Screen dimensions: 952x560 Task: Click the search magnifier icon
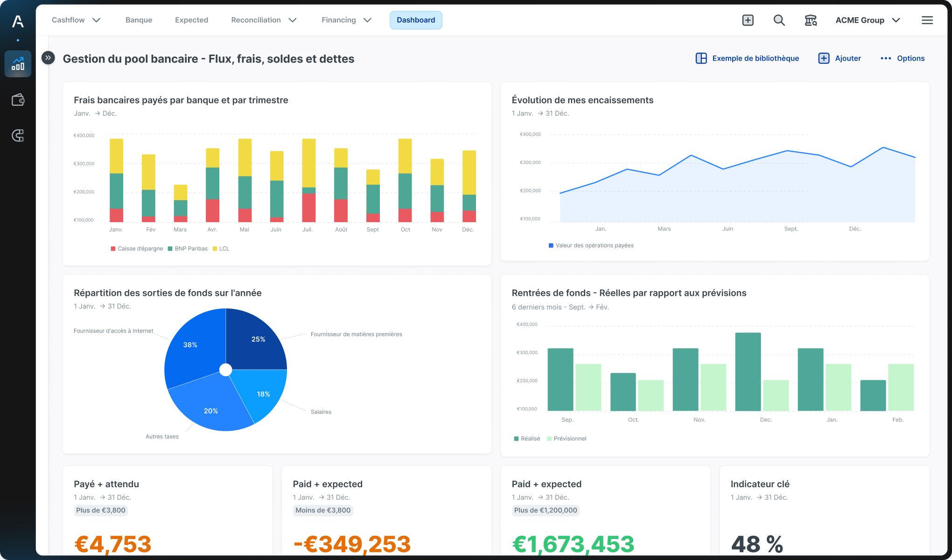coord(779,20)
